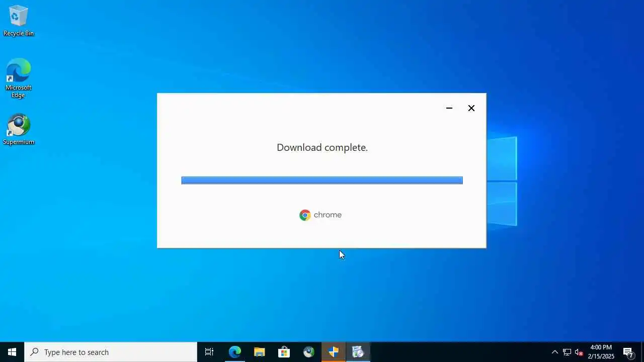Image resolution: width=644 pixels, height=362 pixels.
Task: Open the Recycle Bin desktop icon
Action: (x=19, y=21)
